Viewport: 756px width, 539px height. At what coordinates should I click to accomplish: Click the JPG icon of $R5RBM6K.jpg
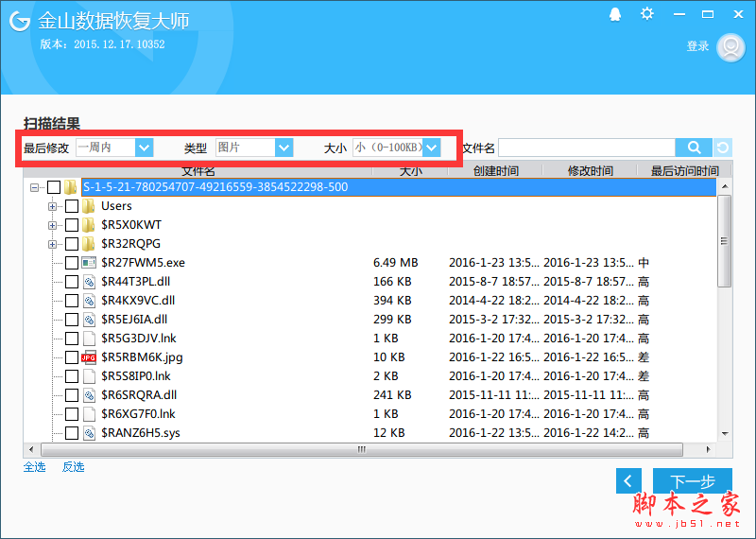tap(89, 357)
